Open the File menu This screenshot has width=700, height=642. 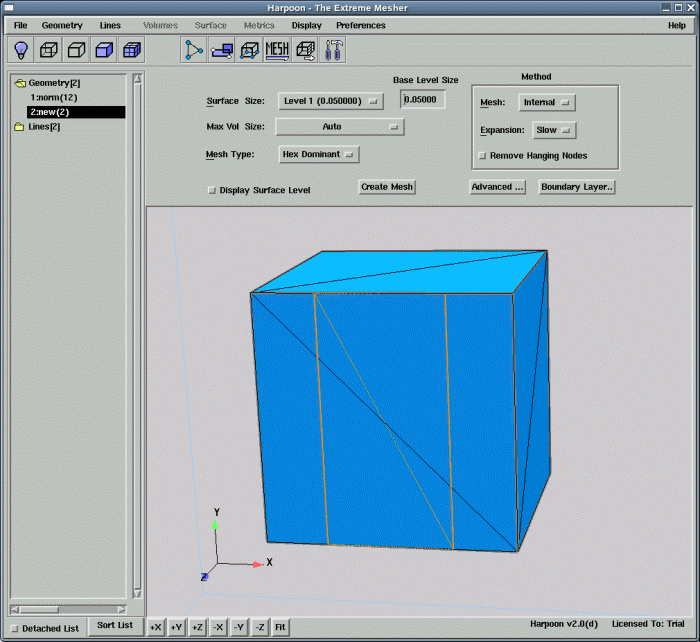point(21,25)
